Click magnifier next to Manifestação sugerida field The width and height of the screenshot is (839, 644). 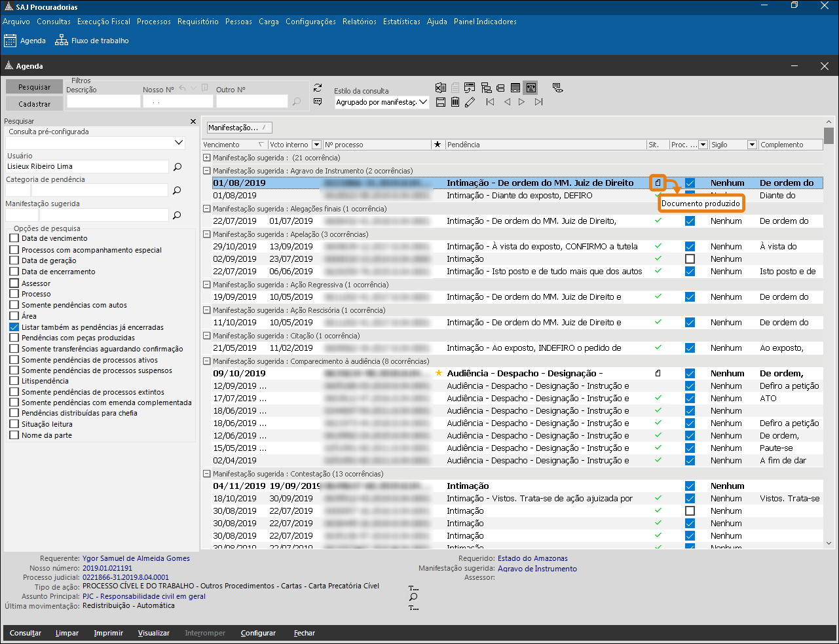[177, 215]
